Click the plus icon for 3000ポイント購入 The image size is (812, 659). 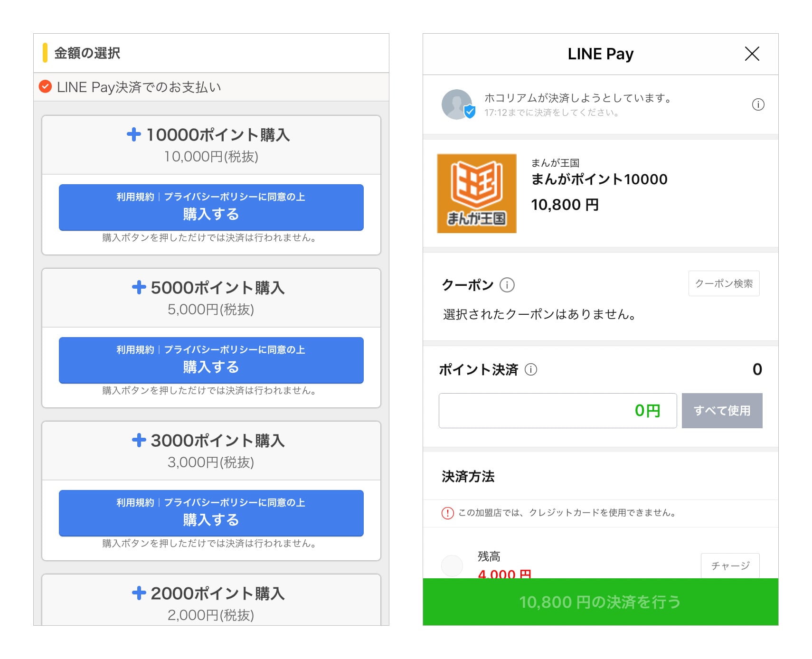139,440
